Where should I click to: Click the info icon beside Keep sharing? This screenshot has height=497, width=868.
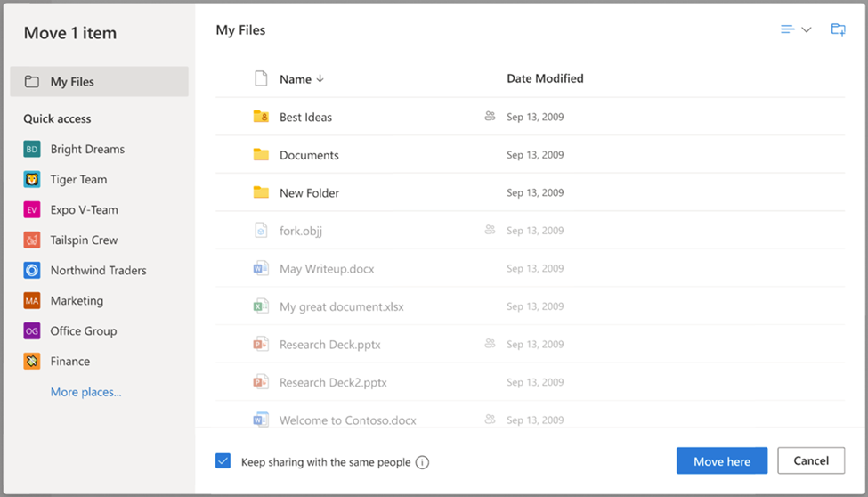(x=422, y=462)
